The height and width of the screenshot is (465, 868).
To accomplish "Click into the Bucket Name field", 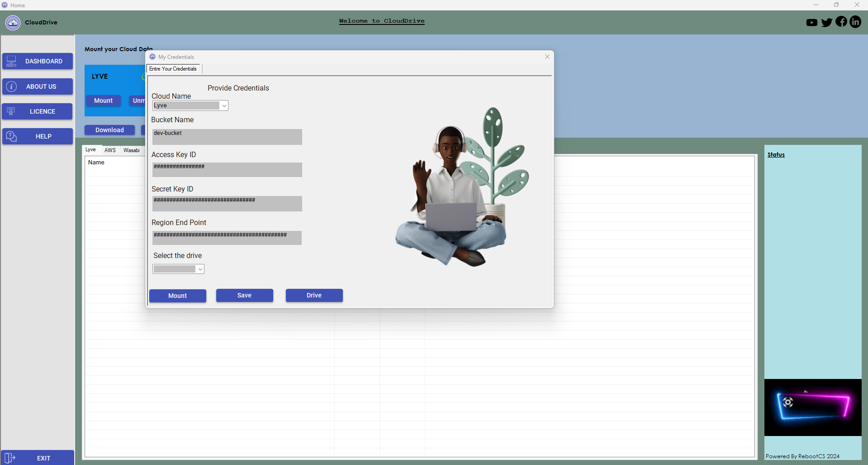I will coord(227,137).
